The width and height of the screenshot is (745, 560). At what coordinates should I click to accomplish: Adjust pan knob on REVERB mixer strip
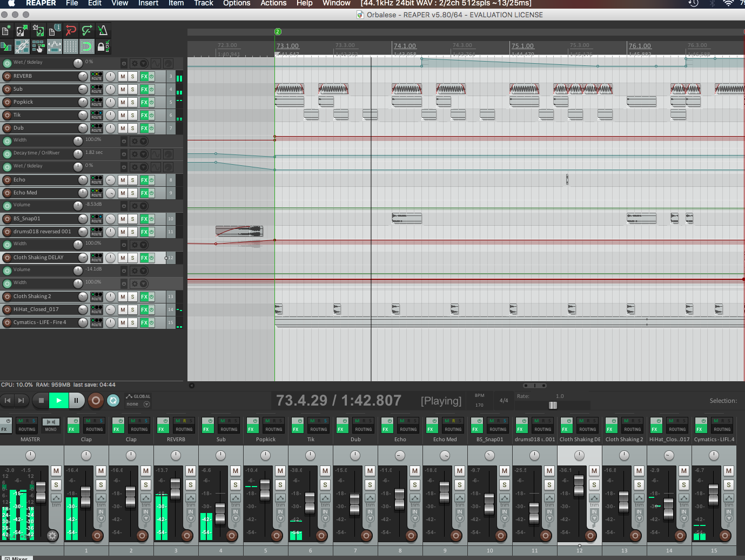(x=176, y=455)
